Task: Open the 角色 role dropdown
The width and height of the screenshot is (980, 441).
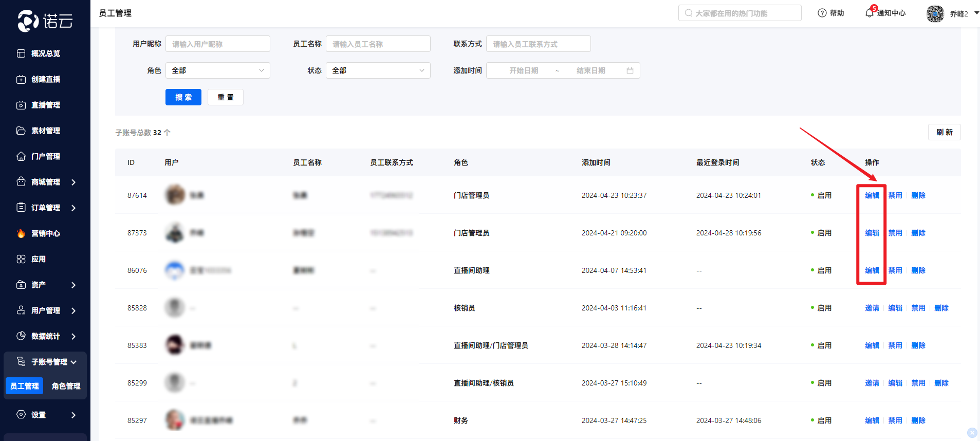Action: tap(217, 70)
